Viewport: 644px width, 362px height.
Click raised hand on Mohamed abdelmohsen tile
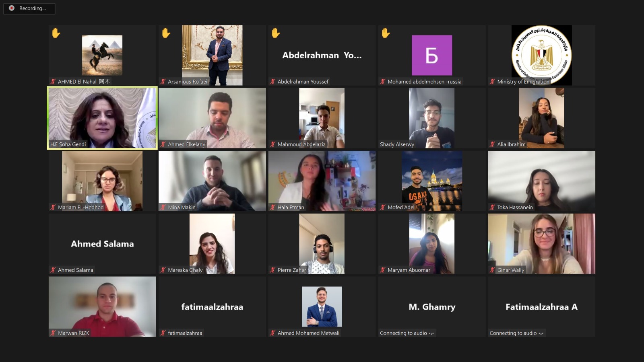pyautogui.click(x=386, y=33)
